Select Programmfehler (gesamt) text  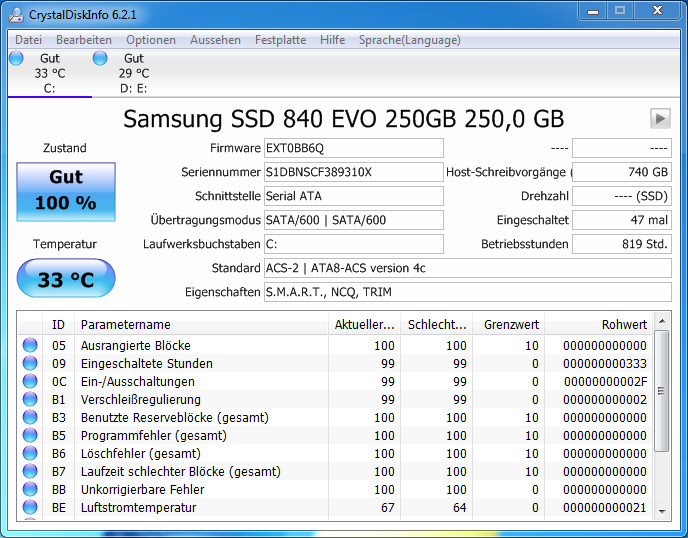coord(154,436)
